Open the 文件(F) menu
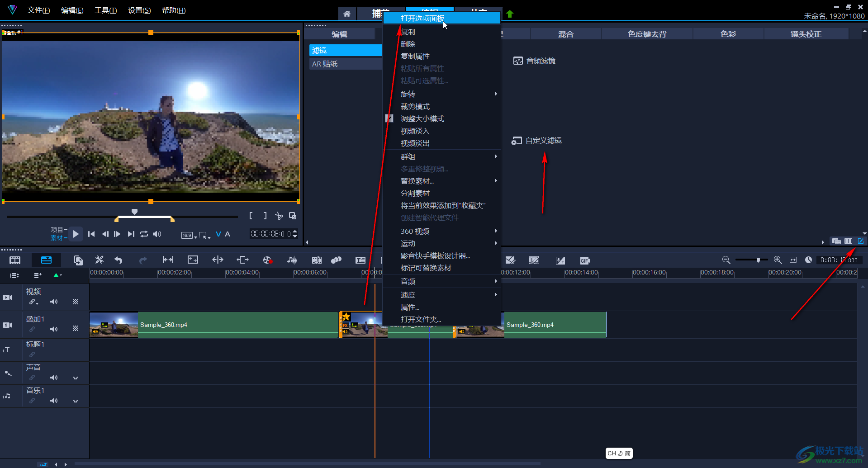Image resolution: width=868 pixels, height=468 pixels. (x=38, y=10)
